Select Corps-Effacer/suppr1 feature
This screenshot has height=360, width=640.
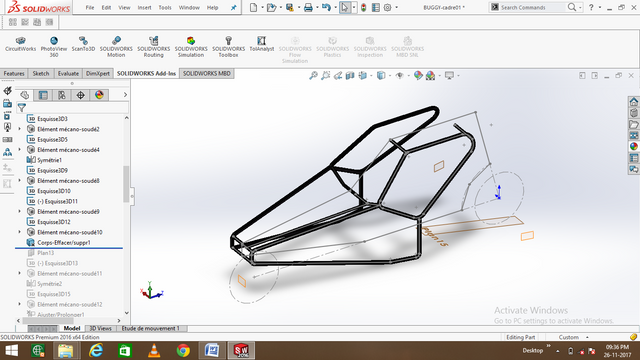pyautogui.click(x=58, y=242)
